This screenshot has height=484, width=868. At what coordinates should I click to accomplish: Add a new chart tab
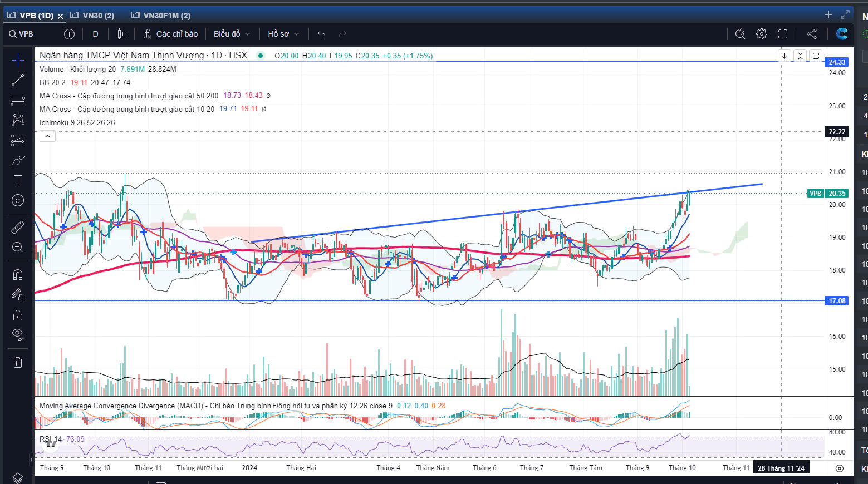(x=828, y=14)
